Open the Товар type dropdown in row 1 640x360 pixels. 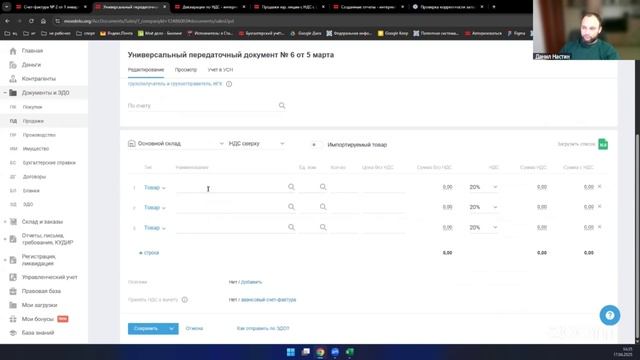(154, 188)
